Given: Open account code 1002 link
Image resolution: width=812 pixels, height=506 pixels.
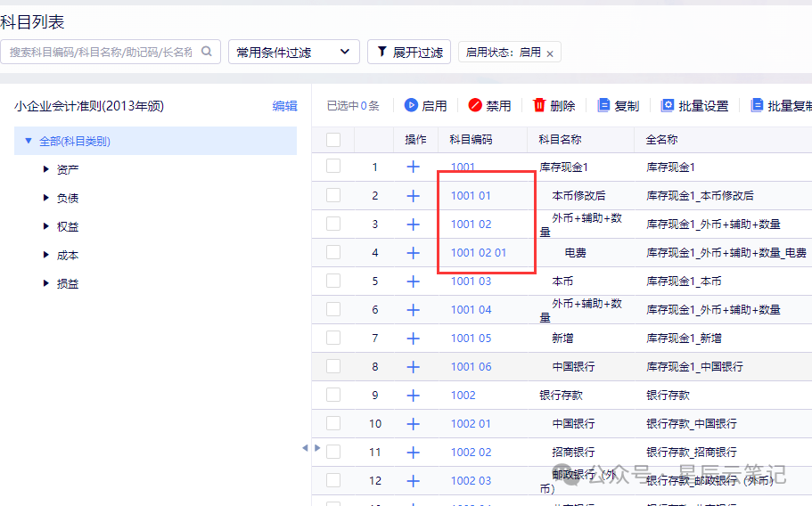Looking at the screenshot, I should coord(463,395).
